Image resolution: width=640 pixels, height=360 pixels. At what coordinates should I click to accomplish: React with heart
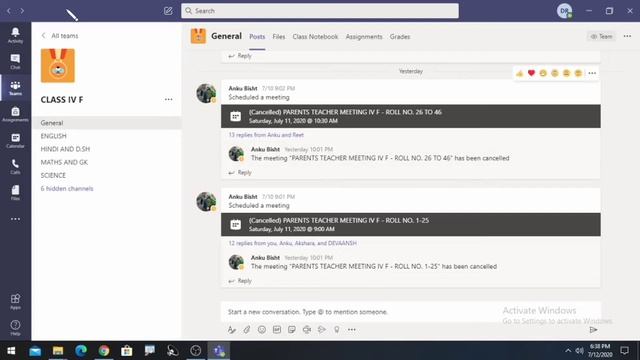(x=531, y=73)
